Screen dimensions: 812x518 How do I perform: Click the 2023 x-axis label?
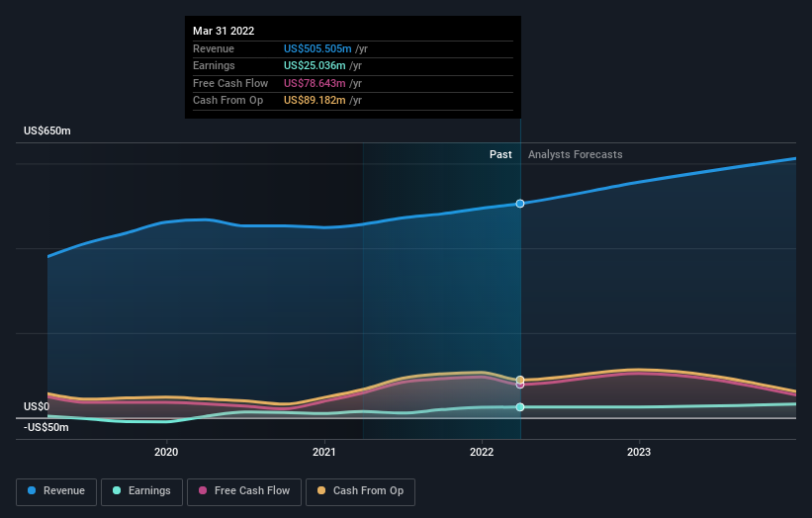639,452
